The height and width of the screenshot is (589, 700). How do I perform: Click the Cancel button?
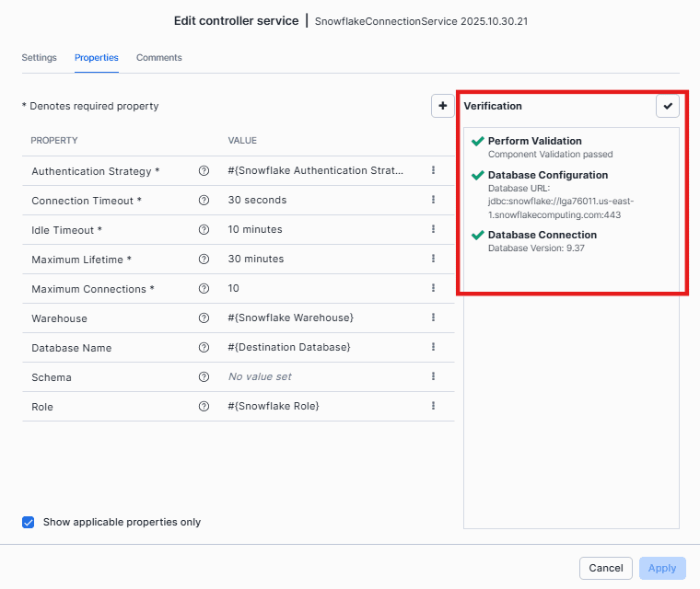tap(606, 568)
